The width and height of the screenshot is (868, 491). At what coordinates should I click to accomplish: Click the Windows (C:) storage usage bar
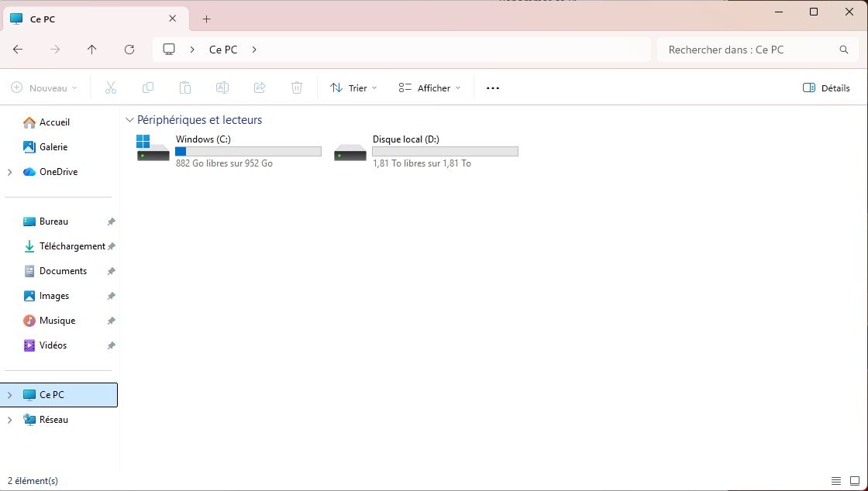pyautogui.click(x=248, y=152)
